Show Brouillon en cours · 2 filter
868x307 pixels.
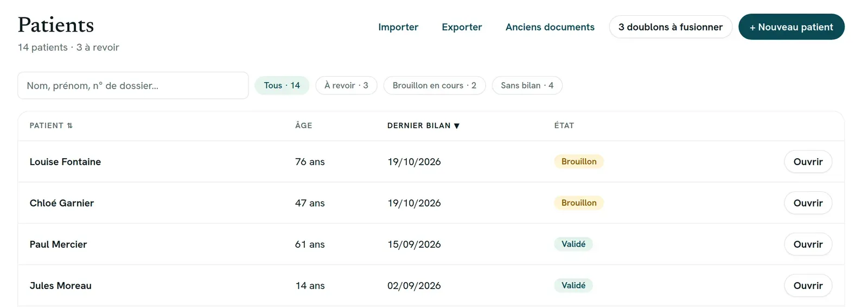435,85
